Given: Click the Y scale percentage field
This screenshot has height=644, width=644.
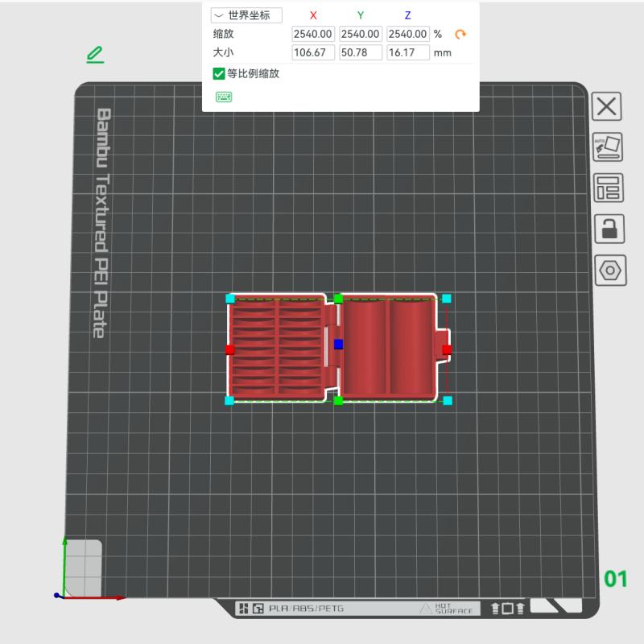Looking at the screenshot, I should [x=360, y=34].
